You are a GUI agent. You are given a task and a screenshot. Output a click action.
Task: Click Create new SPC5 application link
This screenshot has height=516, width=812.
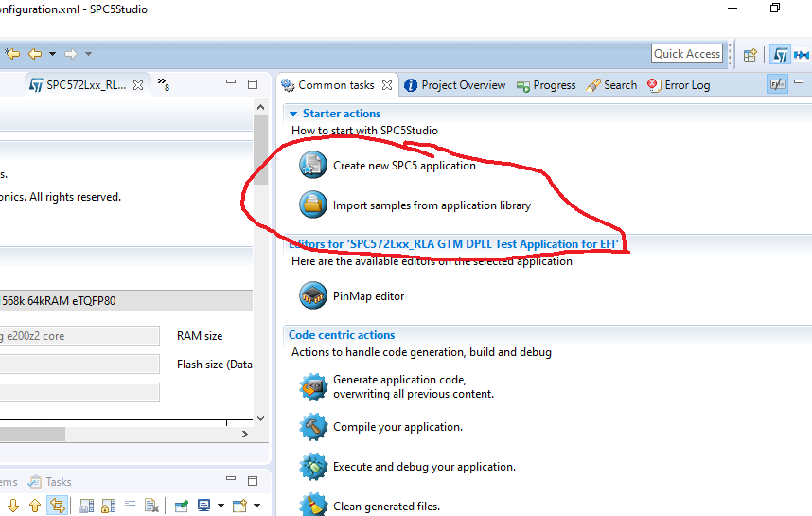404,166
